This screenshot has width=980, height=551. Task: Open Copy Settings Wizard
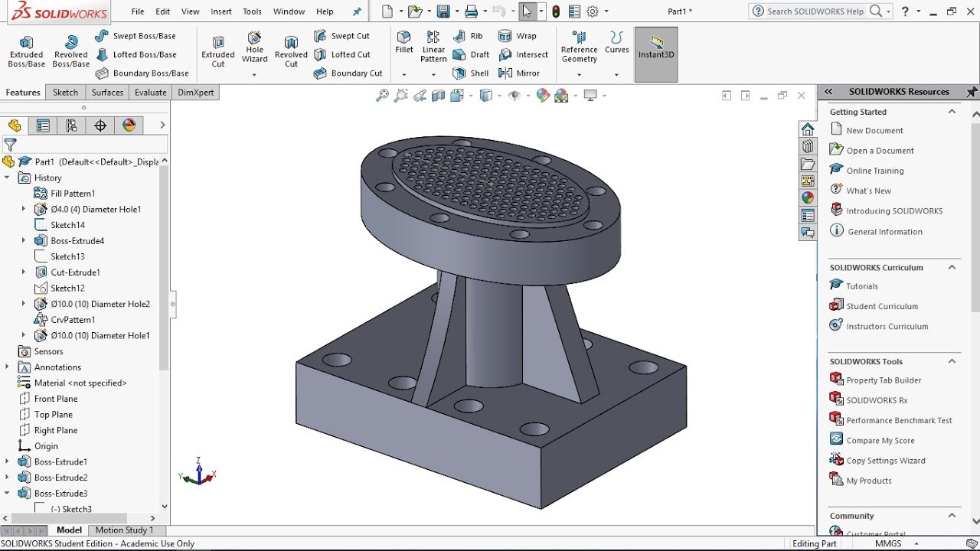tap(886, 461)
